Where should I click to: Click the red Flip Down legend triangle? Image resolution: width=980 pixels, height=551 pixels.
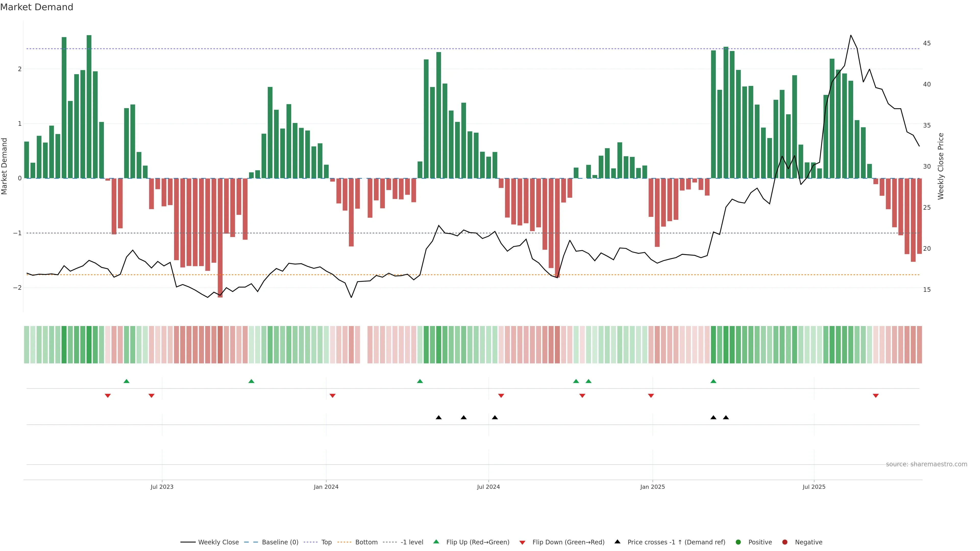tap(522, 543)
